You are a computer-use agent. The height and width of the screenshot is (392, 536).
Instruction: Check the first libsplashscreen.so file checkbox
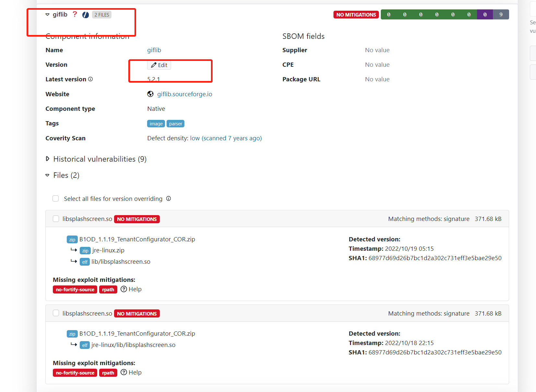click(56, 219)
